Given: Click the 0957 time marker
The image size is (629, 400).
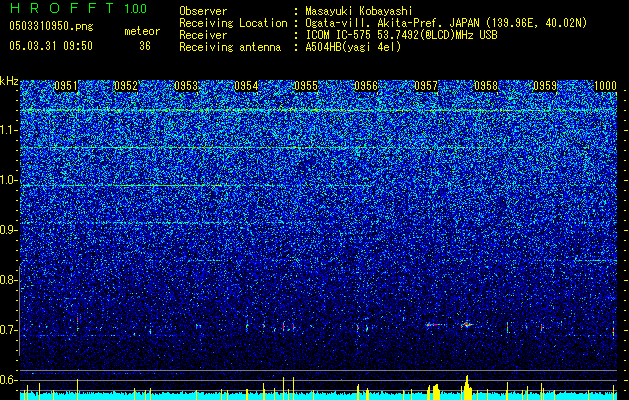Looking at the screenshot, I should [x=426, y=86].
